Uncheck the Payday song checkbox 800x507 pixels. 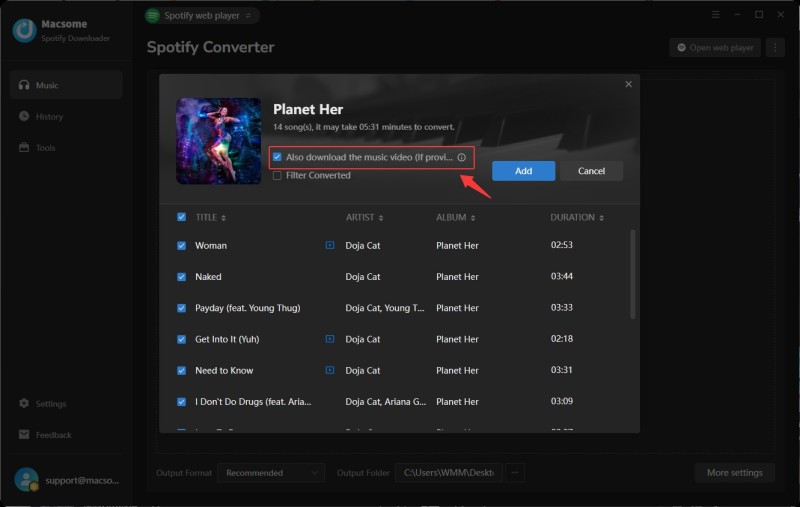pos(182,308)
